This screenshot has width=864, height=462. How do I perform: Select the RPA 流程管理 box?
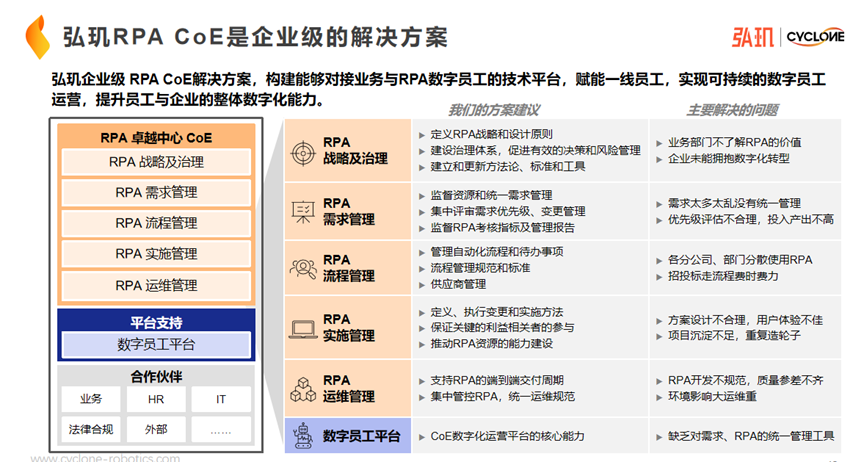click(x=156, y=223)
